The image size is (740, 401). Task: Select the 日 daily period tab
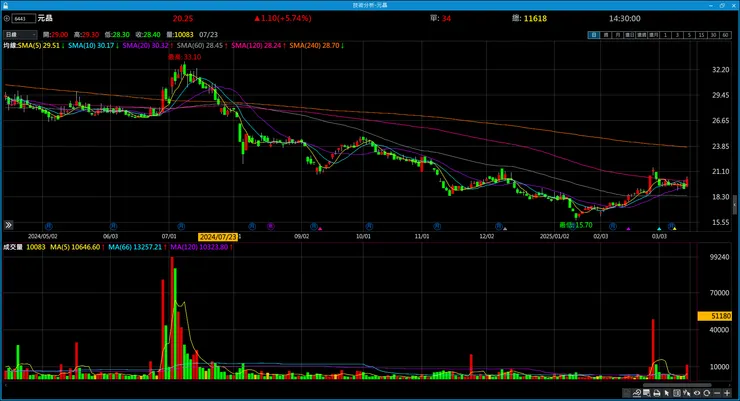[x=594, y=35]
